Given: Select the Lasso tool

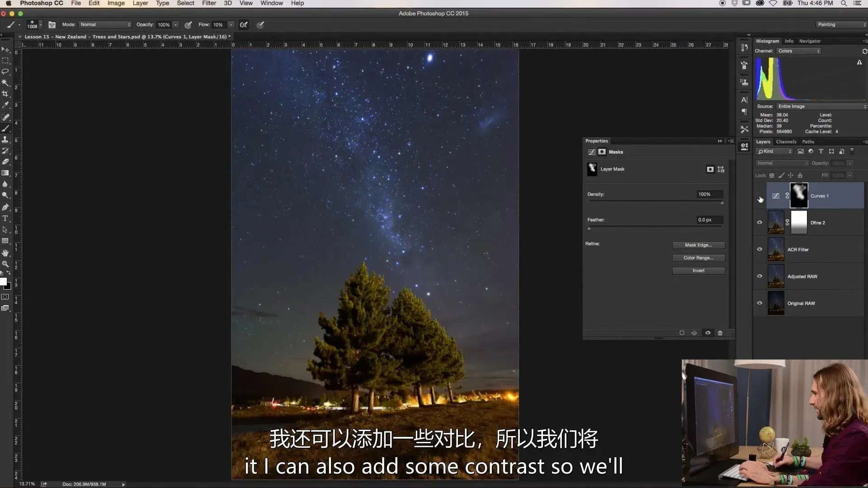Looking at the screenshot, I should [5, 72].
